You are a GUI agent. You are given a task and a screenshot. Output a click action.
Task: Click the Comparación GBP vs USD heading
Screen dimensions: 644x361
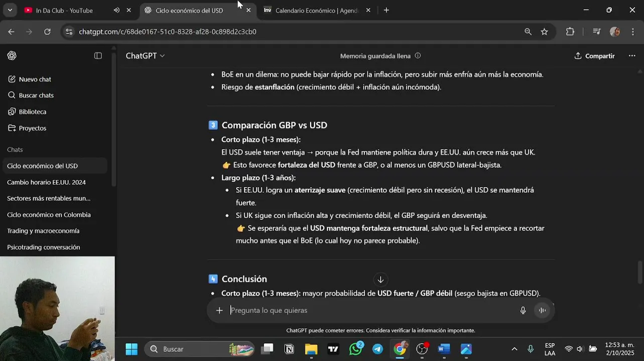click(274, 125)
